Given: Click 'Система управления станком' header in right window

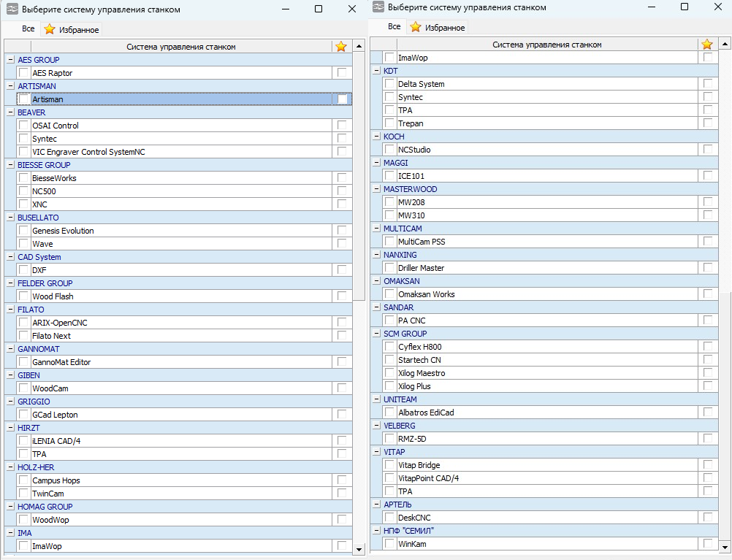Looking at the screenshot, I should coord(546,45).
